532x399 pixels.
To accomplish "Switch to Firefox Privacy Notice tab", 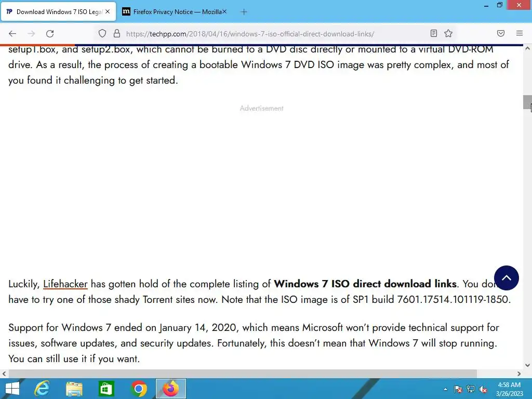I will pos(174,12).
